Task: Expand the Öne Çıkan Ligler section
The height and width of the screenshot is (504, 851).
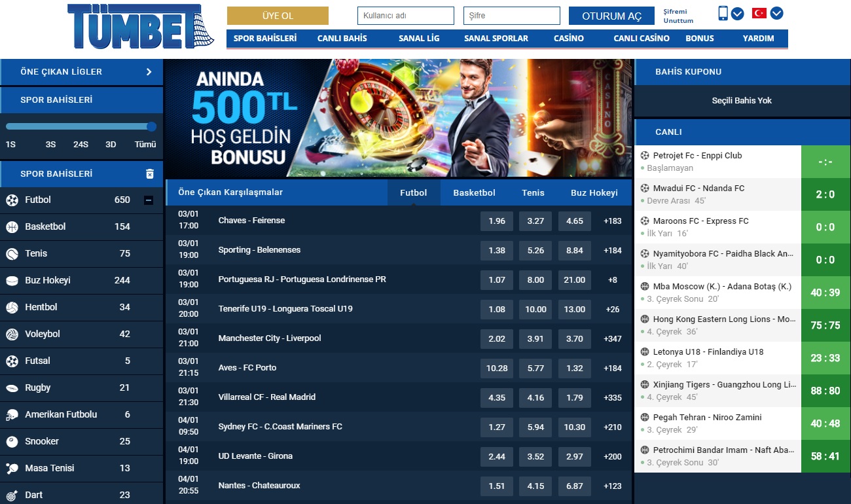Action: pyautogui.click(x=149, y=72)
